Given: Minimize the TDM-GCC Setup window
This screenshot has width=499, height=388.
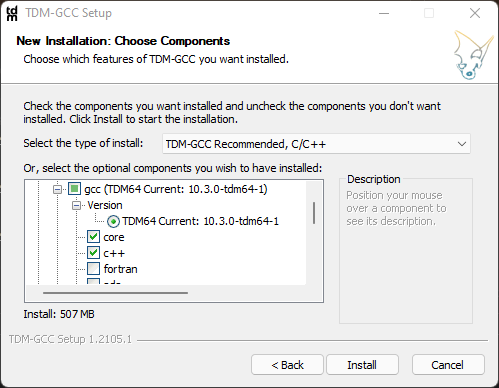Looking at the screenshot, I should 384,13.
